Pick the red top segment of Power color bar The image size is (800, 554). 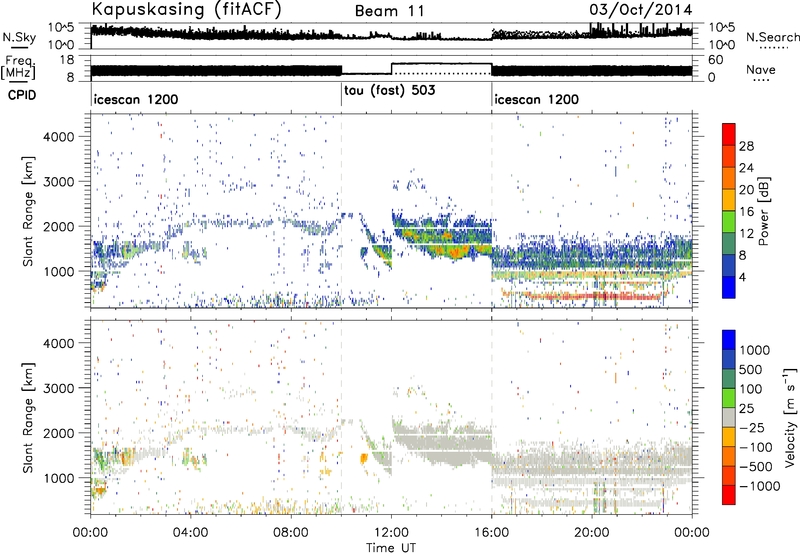click(x=729, y=134)
